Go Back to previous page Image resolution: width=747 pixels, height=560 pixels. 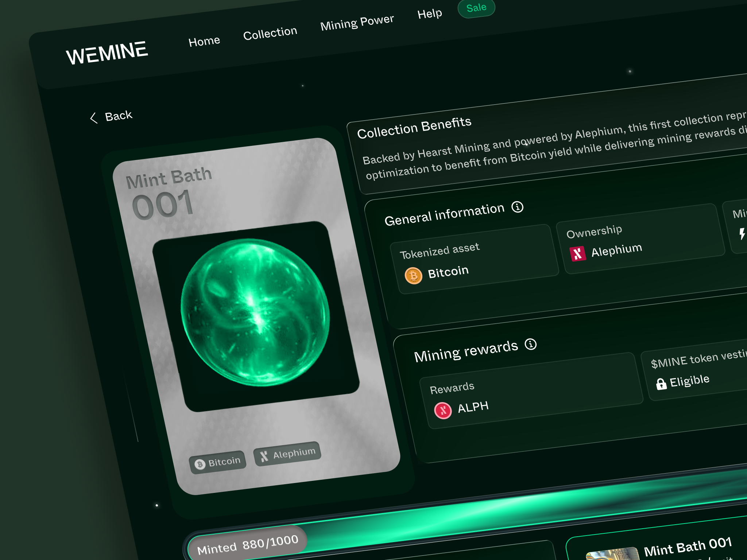[118, 116]
